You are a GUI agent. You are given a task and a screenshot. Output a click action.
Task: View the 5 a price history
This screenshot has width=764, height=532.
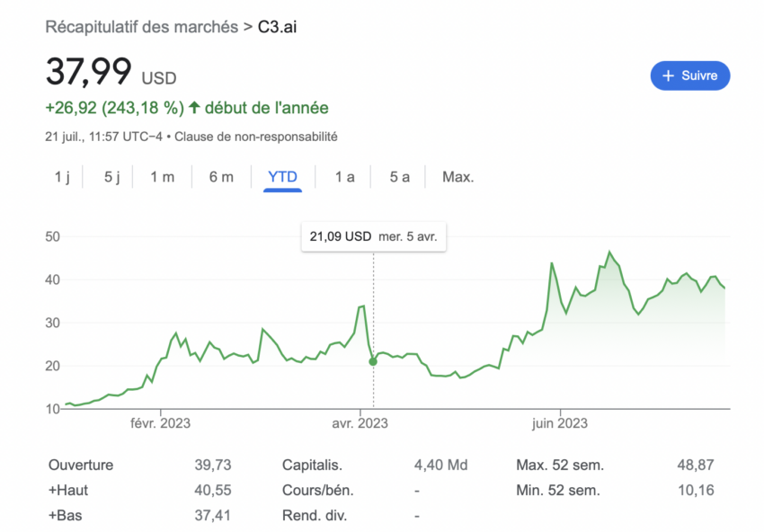click(x=399, y=177)
